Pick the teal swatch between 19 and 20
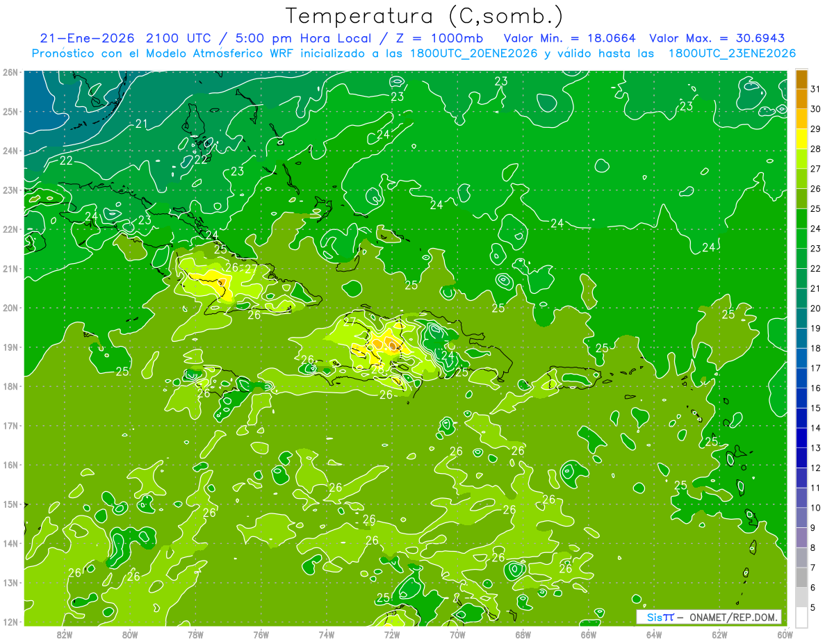The image size is (834, 644). click(801, 318)
